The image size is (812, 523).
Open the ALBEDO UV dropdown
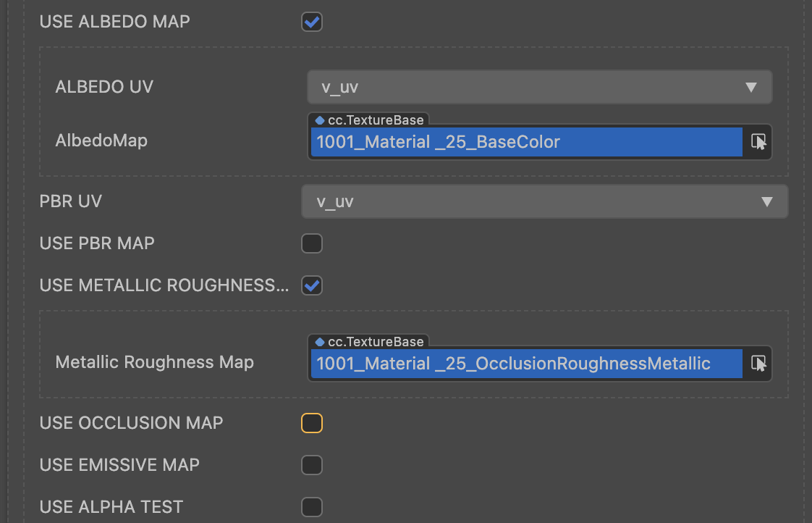[539, 88]
